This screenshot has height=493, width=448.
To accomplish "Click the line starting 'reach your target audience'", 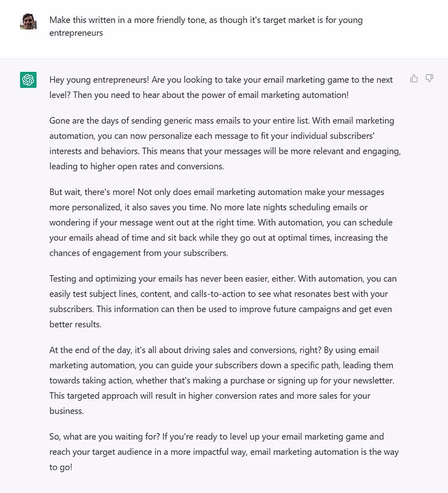I will coord(224,452).
